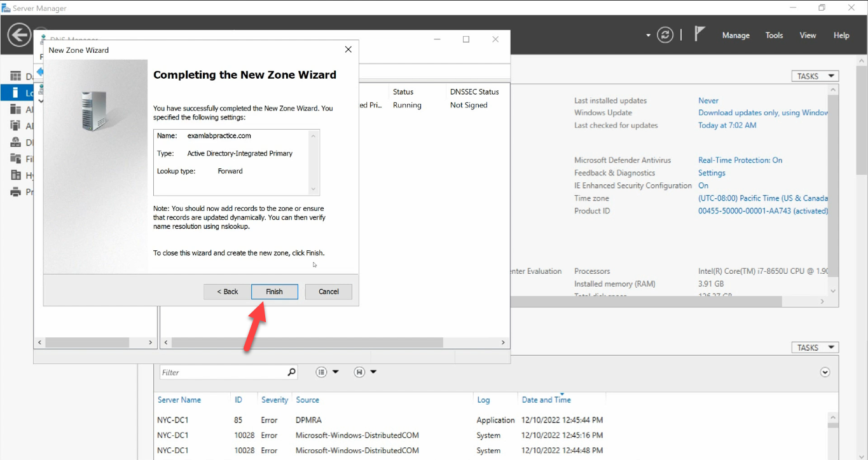Click the Filter search magnifier icon
The image size is (868, 460).
coord(291,372)
